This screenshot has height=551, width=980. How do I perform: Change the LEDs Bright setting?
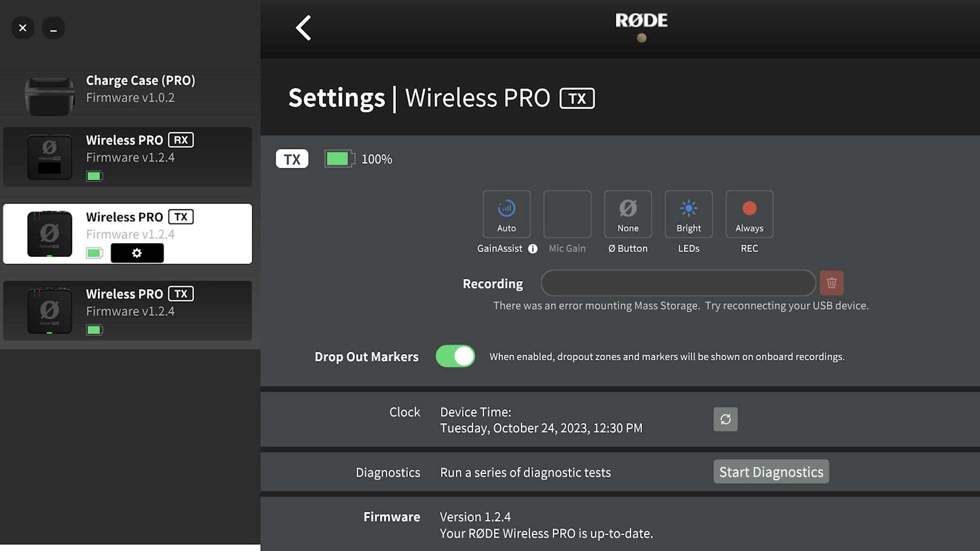pos(689,214)
